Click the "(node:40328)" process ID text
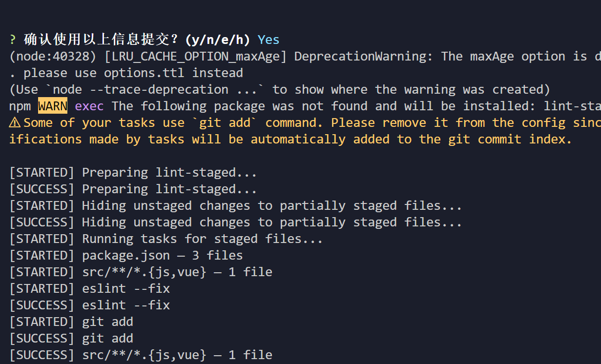 click(53, 57)
